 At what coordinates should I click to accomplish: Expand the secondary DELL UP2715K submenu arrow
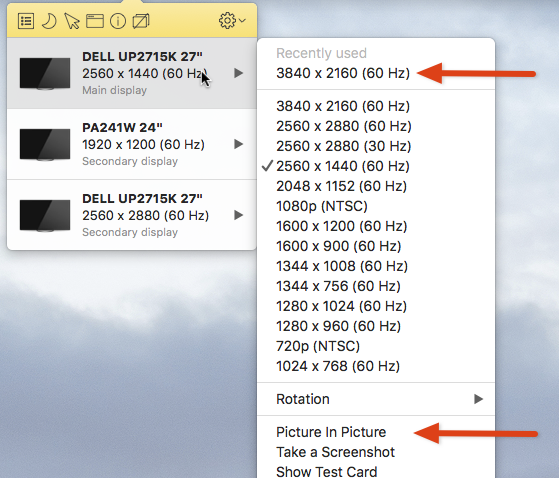click(239, 215)
